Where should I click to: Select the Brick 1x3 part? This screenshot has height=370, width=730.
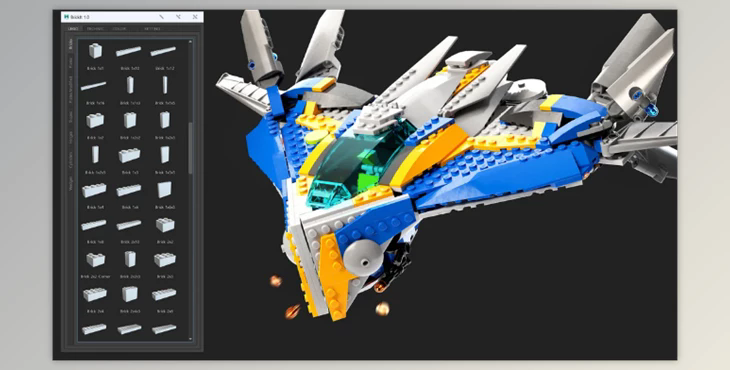point(129,155)
